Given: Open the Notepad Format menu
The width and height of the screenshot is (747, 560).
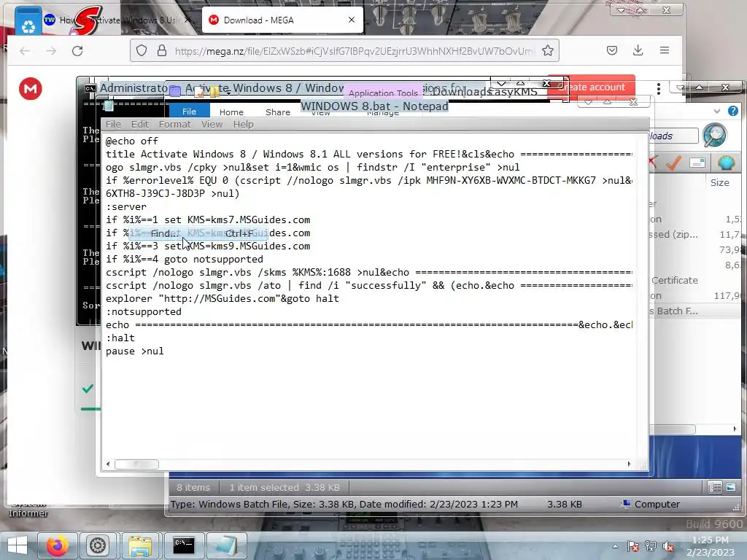Looking at the screenshot, I should [174, 124].
